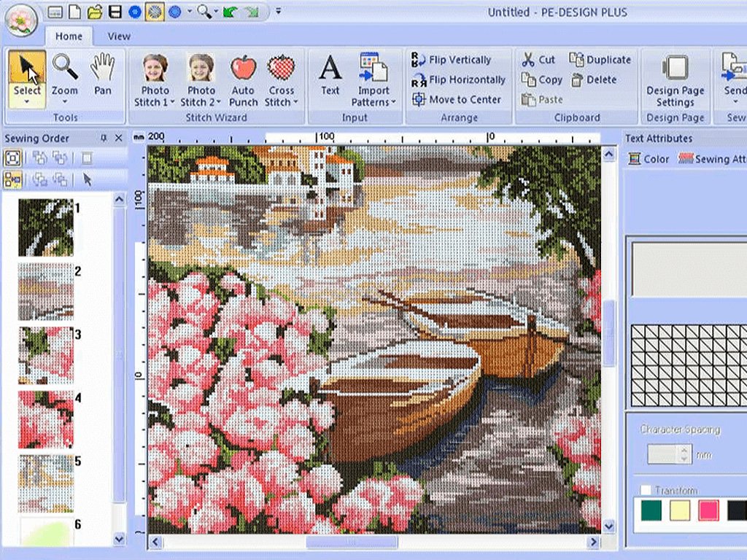Open the Zoom tool dropdown arrow
The width and height of the screenshot is (747, 560).
coord(64,103)
